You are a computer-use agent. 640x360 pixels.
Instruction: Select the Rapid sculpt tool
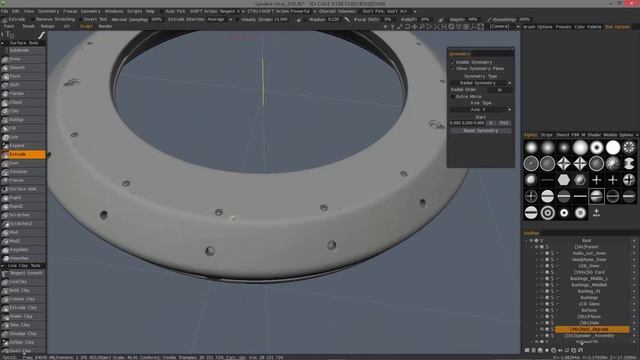[23, 198]
